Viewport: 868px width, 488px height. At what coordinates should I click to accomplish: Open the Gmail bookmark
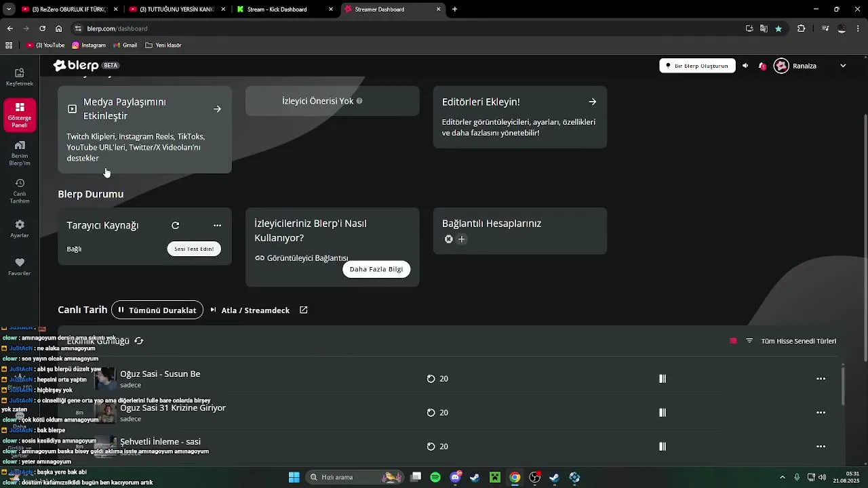click(125, 45)
